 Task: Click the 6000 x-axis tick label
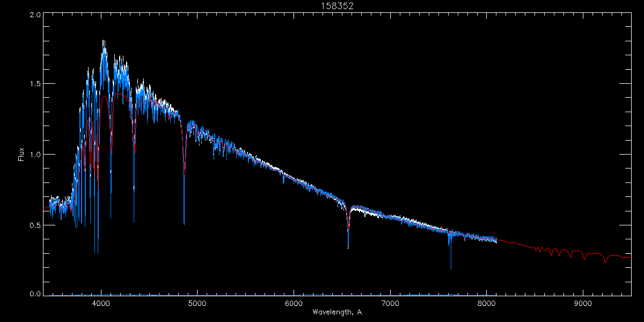pyautogui.click(x=294, y=303)
